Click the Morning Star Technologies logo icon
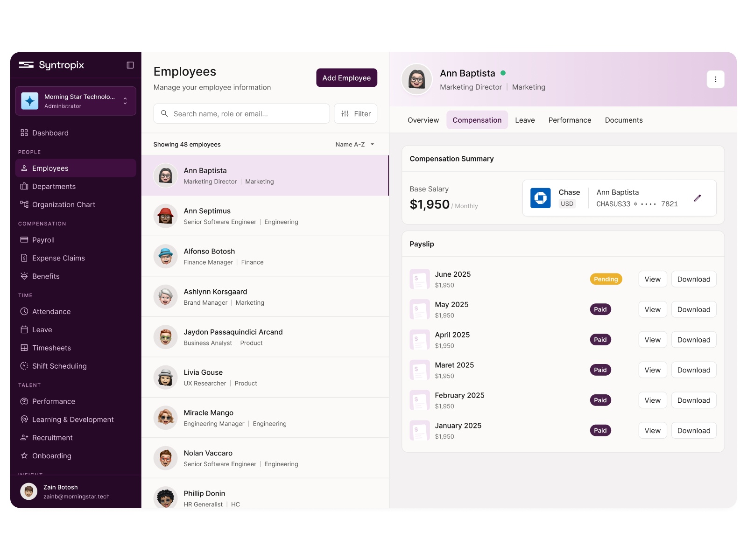This screenshot has width=747, height=560. pos(30,101)
